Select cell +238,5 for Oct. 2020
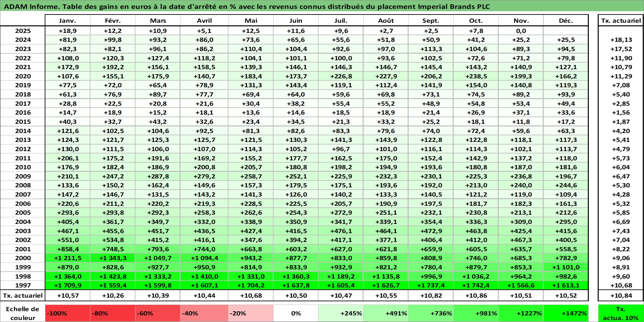 476,76
